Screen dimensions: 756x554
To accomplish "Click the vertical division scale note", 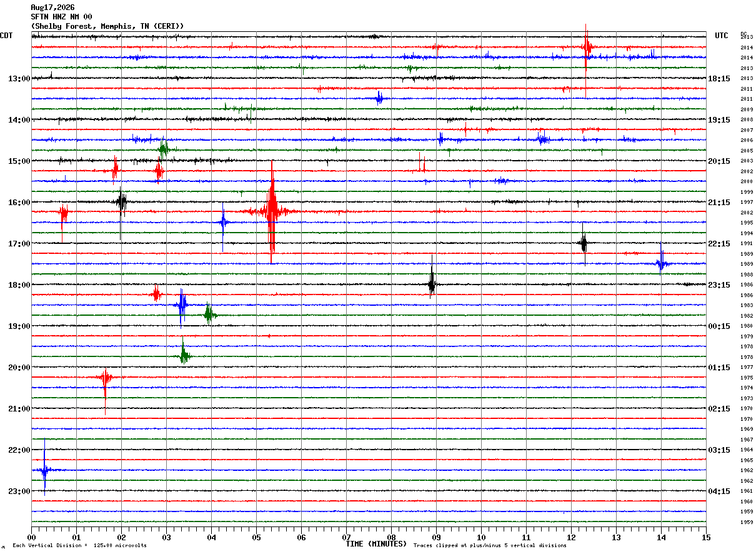I will tap(79, 546).
